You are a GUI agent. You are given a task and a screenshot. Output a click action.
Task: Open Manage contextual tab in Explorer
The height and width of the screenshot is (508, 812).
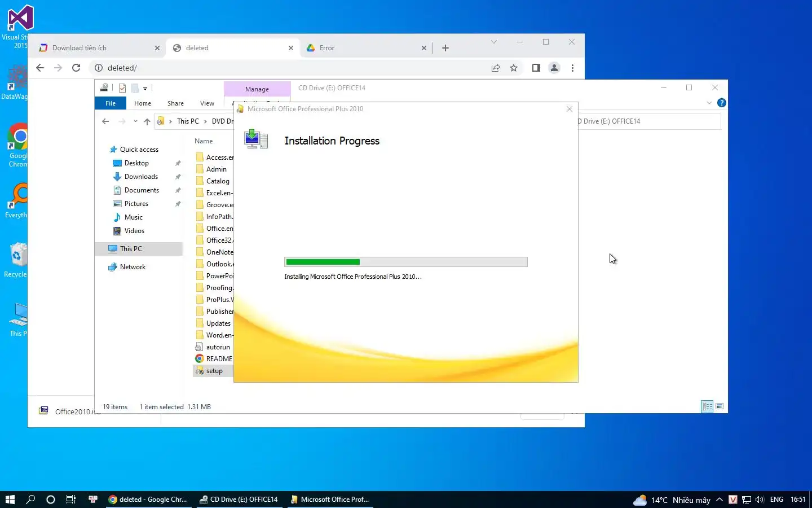coord(257,89)
